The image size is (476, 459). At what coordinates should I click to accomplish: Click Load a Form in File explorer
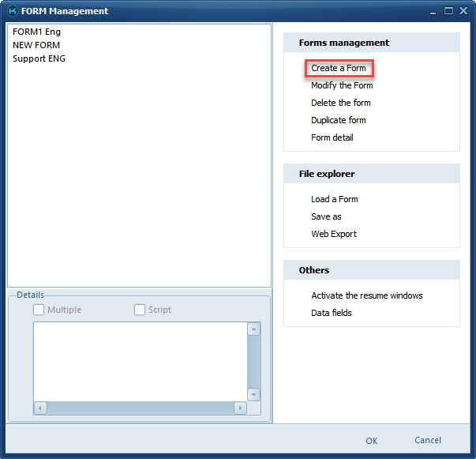(x=334, y=199)
